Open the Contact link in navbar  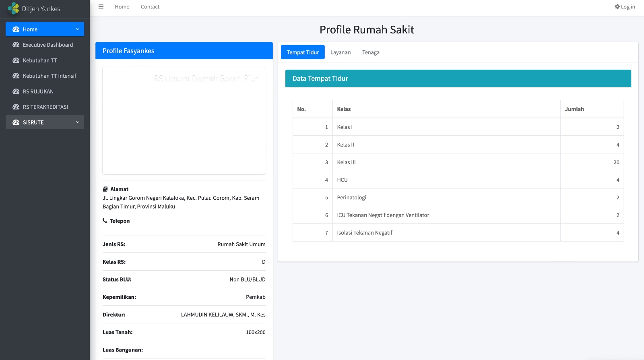pyautogui.click(x=150, y=7)
